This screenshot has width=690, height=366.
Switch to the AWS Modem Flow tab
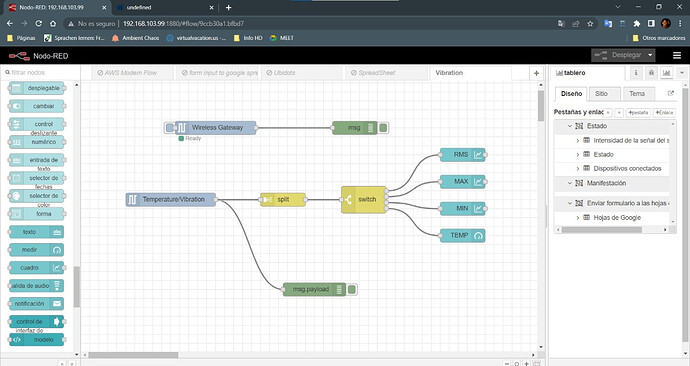131,73
